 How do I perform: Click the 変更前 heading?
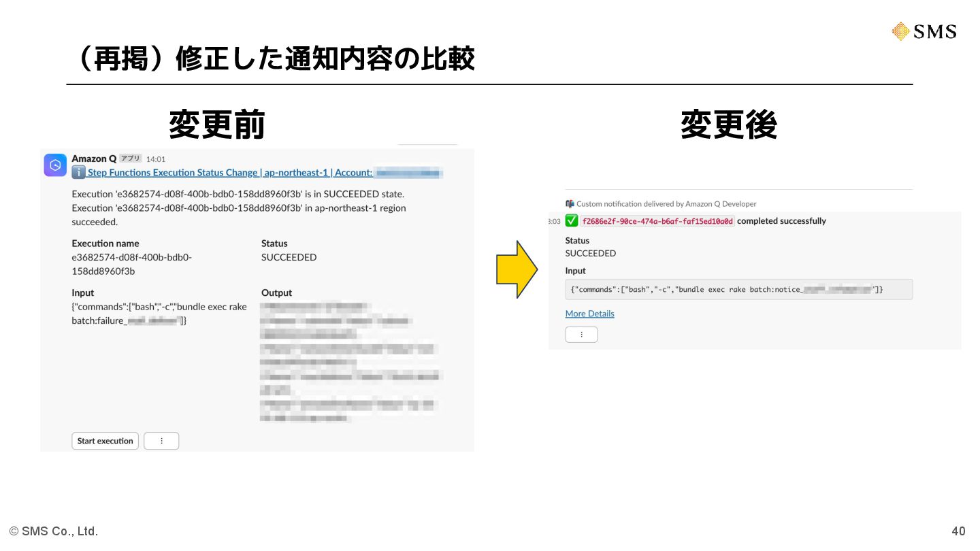pyautogui.click(x=217, y=124)
